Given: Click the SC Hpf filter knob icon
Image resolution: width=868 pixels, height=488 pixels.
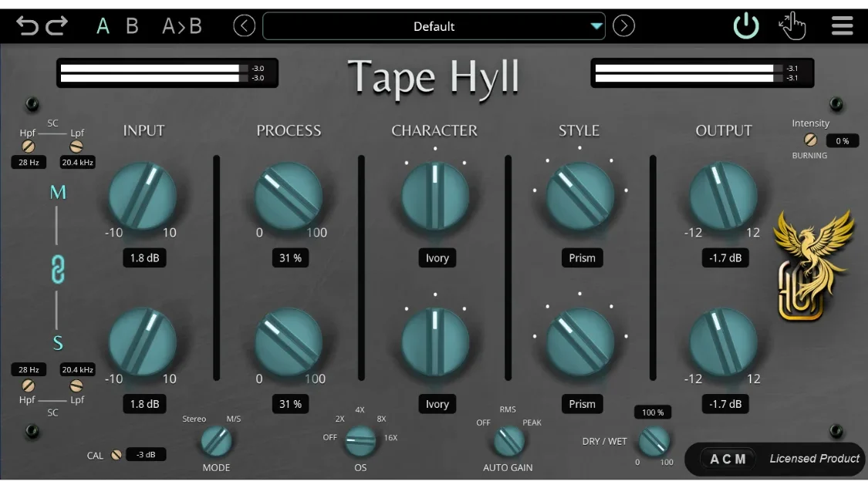Looking at the screenshot, I should click(29, 146).
